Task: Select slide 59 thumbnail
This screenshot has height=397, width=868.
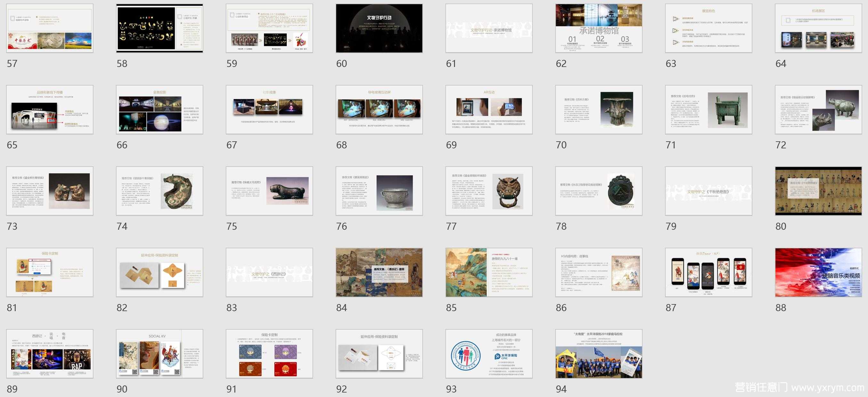Action: [x=270, y=28]
